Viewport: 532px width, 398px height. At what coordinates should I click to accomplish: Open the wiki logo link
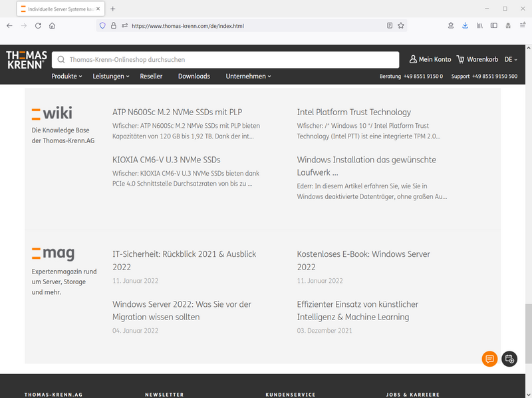pos(52,113)
